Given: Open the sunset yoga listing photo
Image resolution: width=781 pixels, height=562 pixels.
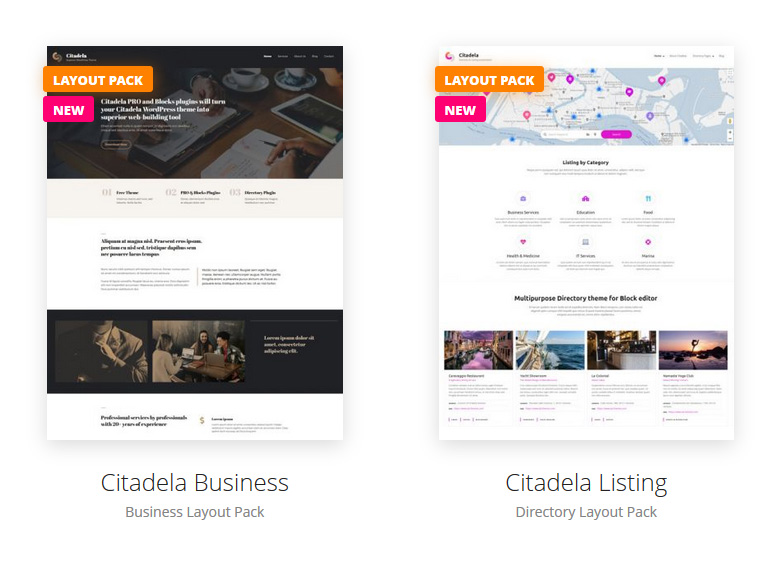Looking at the screenshot, I should (693, 350).
